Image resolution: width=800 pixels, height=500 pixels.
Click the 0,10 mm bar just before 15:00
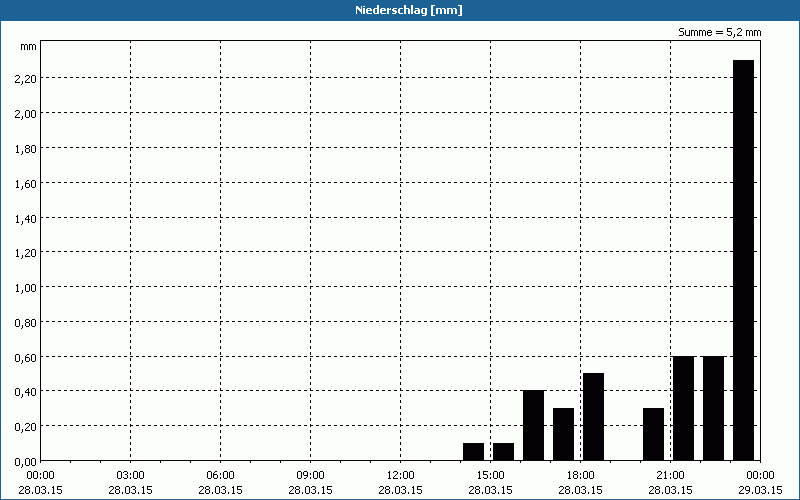click(x=473, y=452)
